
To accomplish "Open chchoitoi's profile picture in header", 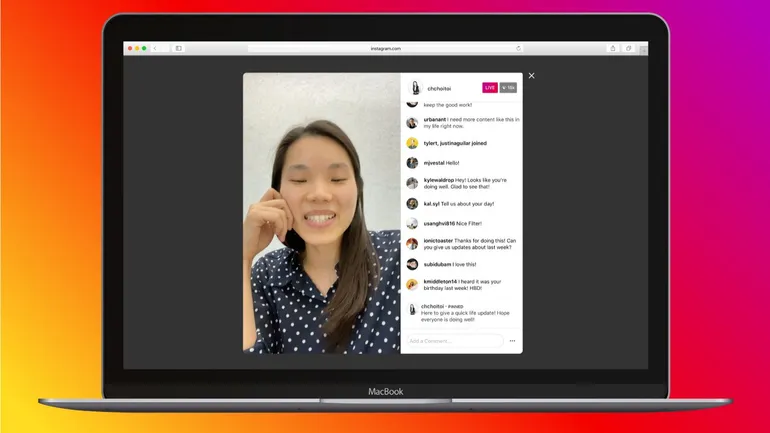I will click(415, 88).
